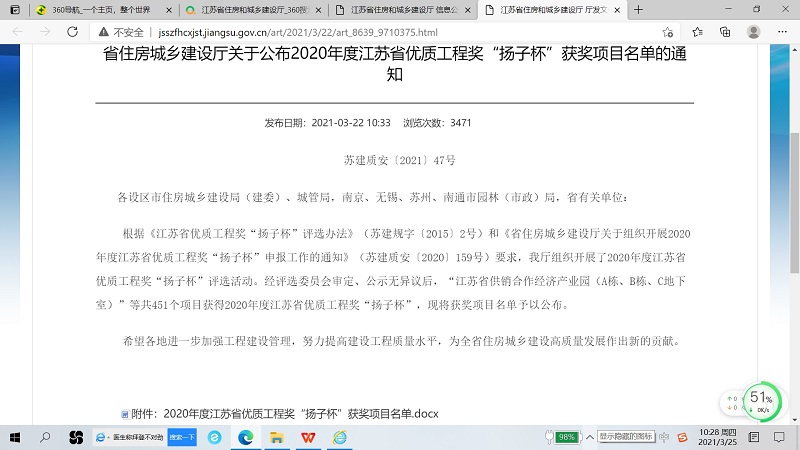Open the clock and date 10:28
This screenshot has height=450, width=800.
[717, 437]
